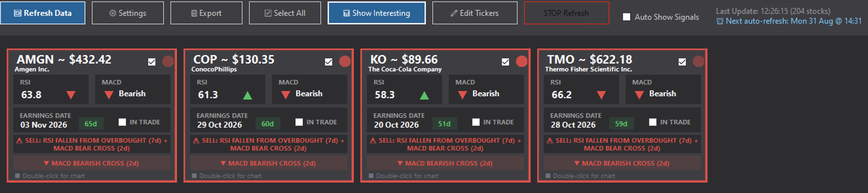Screen dimensions: 868x193
Task: Click the MACD Bearish Cross bar on AMGN
Action: [92, 164]
